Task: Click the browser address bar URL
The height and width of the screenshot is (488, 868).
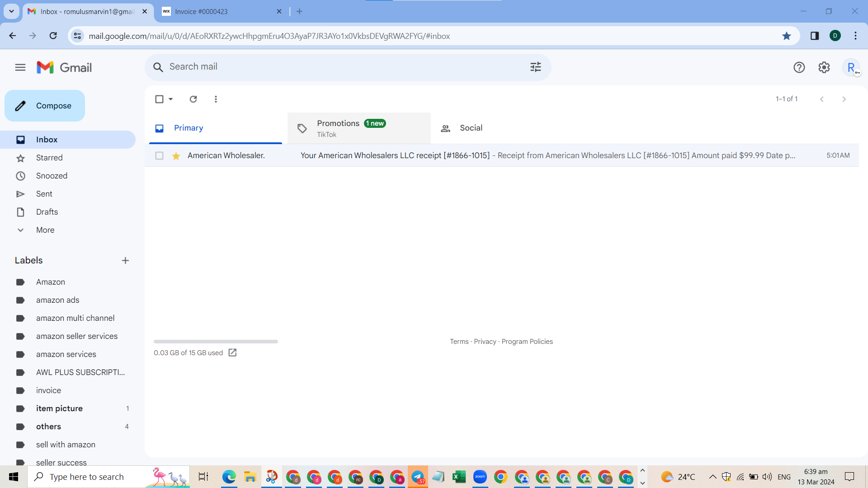Action: [x=269, y=36]
